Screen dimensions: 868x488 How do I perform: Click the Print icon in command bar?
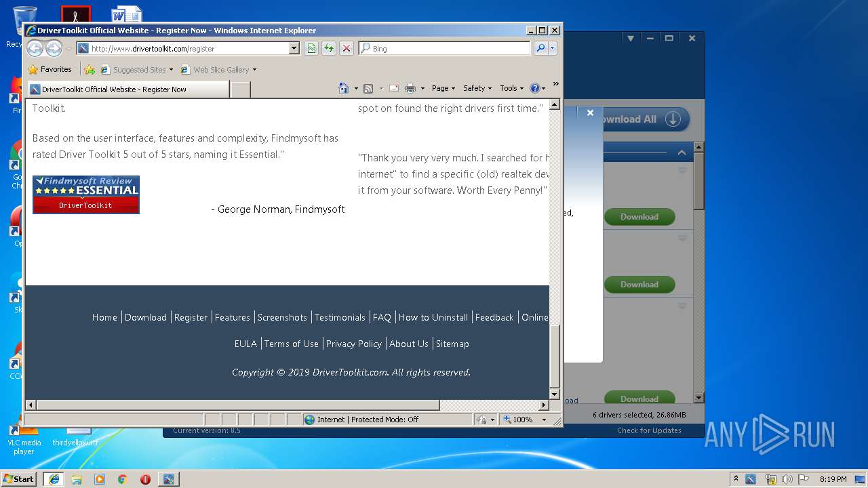(410, 88)
